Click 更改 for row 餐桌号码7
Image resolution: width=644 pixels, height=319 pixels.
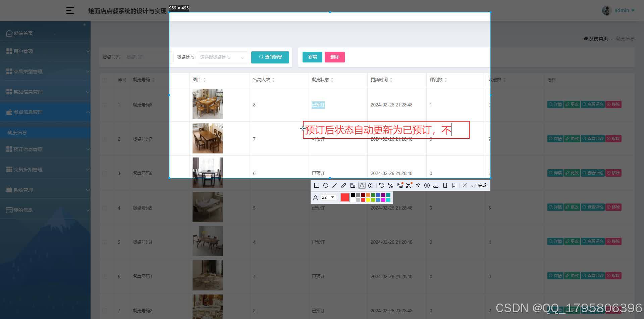(x=572, y=139)
